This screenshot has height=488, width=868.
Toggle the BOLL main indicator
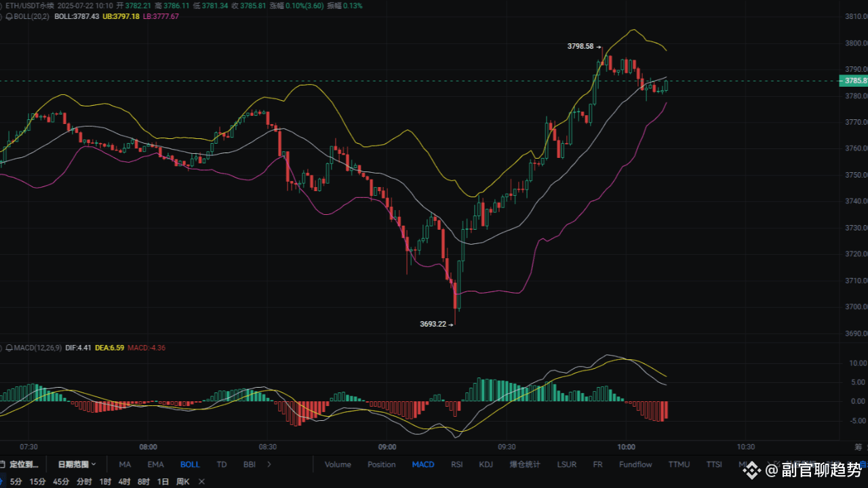pyautogui.click(x=190, y=464)
